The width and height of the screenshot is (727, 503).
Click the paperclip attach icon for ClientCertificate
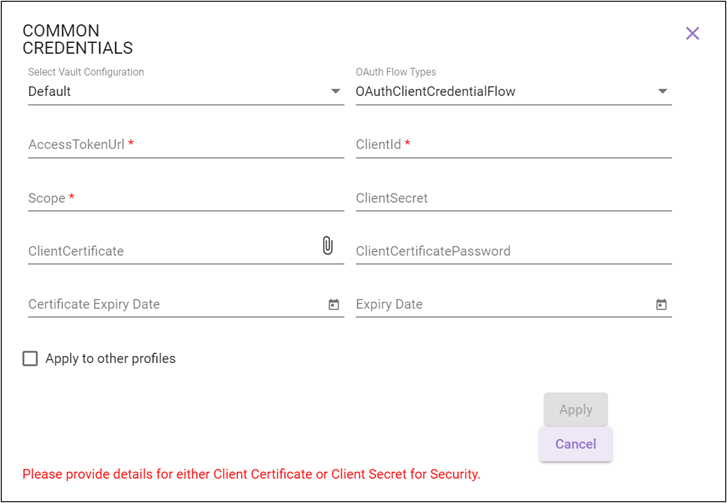(327, 246)
